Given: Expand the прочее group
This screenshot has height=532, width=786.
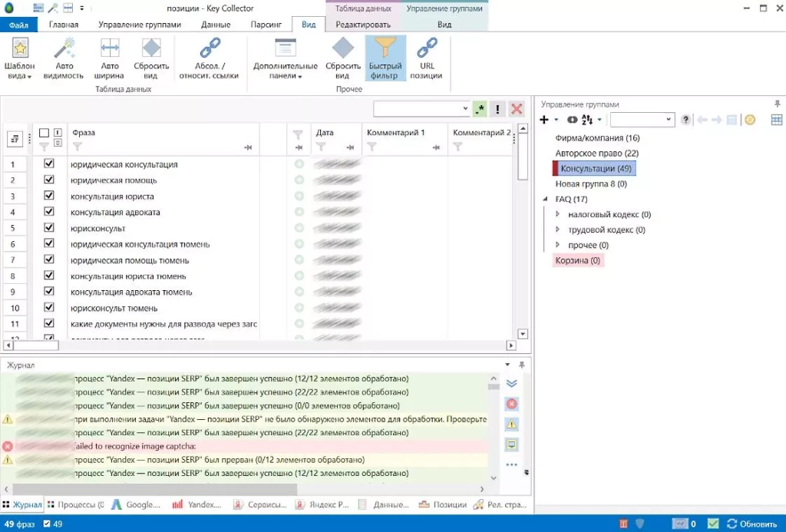Looking at the screenshot, I should tap(557, 245).
